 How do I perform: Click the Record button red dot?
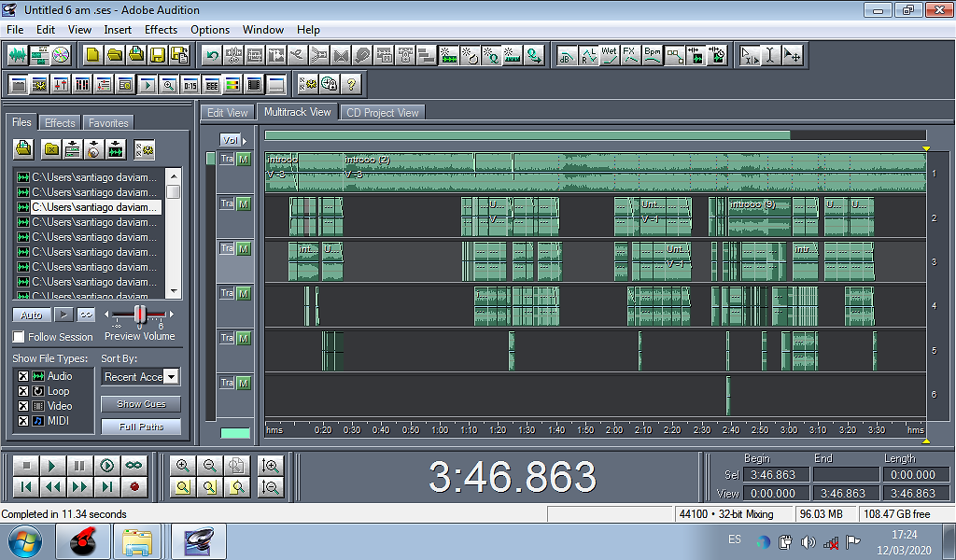134,486
